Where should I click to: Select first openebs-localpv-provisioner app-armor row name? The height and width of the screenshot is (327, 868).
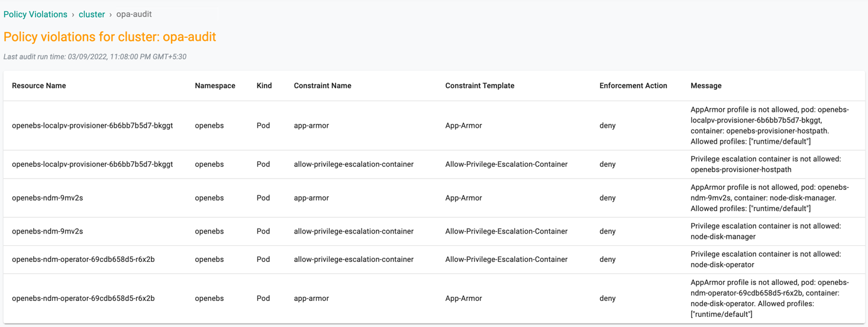92,125
